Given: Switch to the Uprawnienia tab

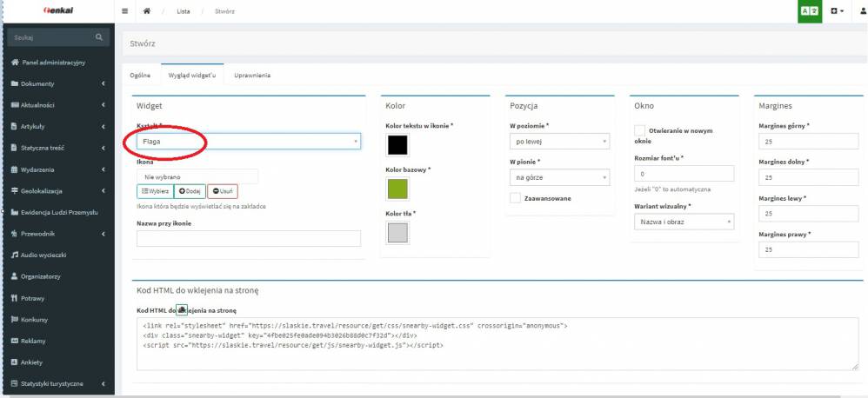Looking at the screenshot, I should (x=252, y=76).
